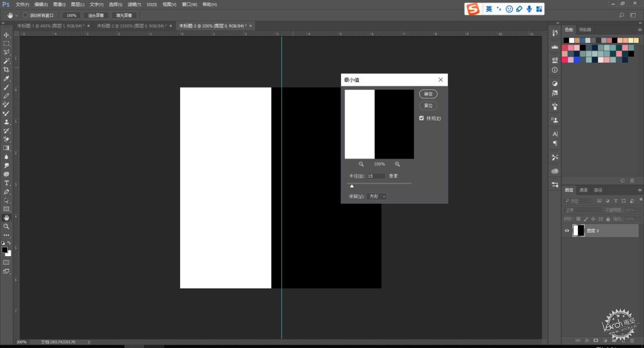This screenshot has width=644, height=348.
Task: Enable scroll all windows checkbox
Action: (x=26, y=15)
